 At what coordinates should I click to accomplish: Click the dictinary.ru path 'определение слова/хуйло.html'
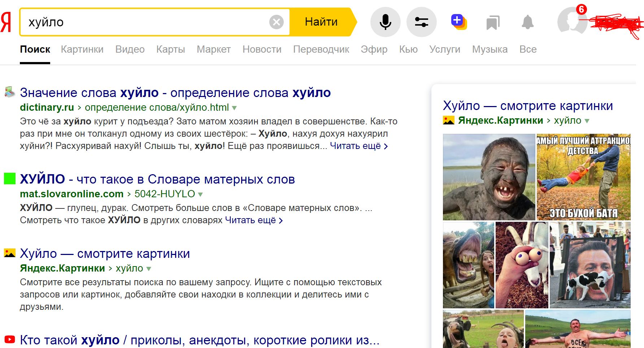point(157,107)
